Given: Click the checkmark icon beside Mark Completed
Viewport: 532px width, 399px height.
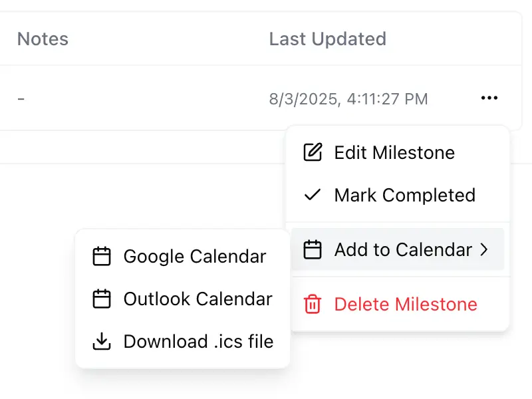Looking at the screenshot, I should 312,195.
